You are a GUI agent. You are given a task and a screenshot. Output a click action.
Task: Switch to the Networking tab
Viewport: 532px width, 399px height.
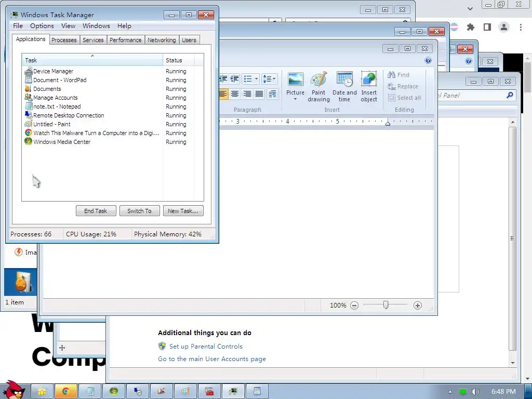162,40
